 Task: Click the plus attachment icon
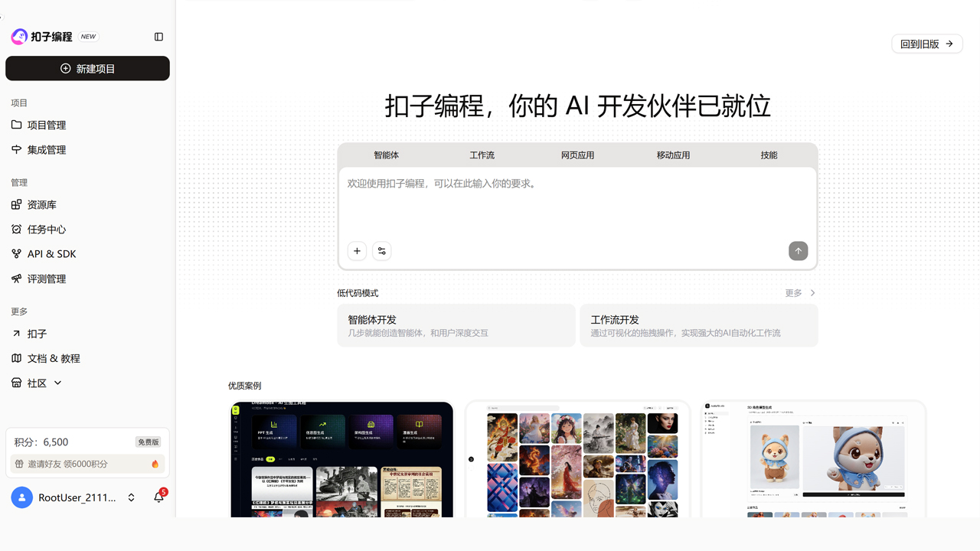pyautogui.click(x=357, y=251)
